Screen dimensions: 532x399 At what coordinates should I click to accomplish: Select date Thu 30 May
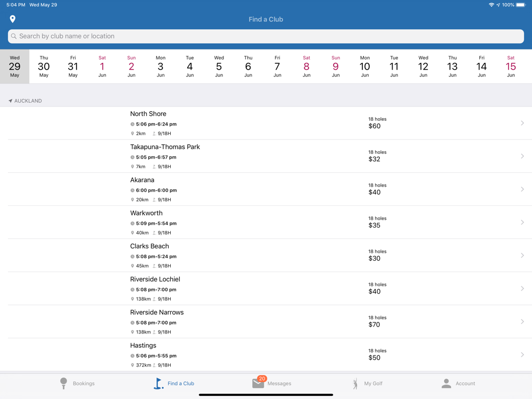44,66
